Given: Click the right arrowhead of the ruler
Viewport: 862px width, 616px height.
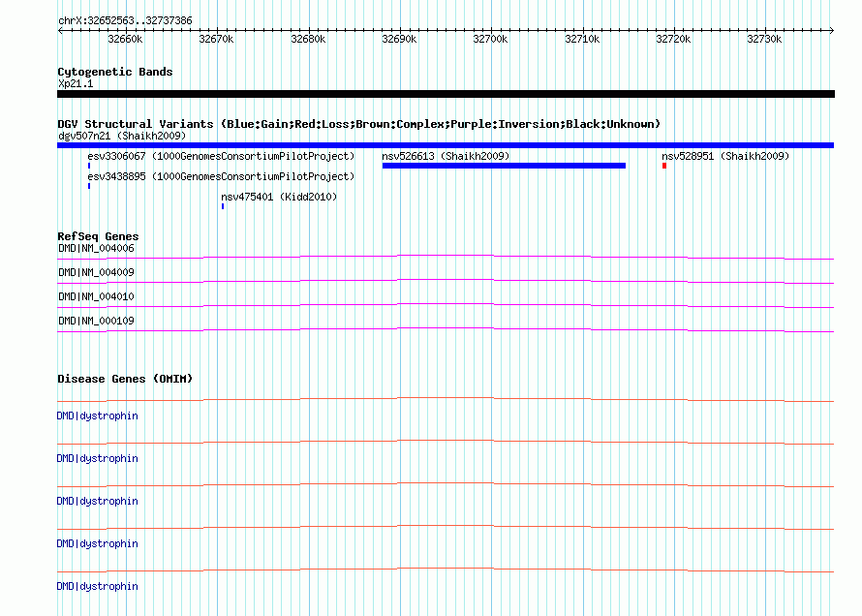Looking at the screenshot, I should 831,30.
